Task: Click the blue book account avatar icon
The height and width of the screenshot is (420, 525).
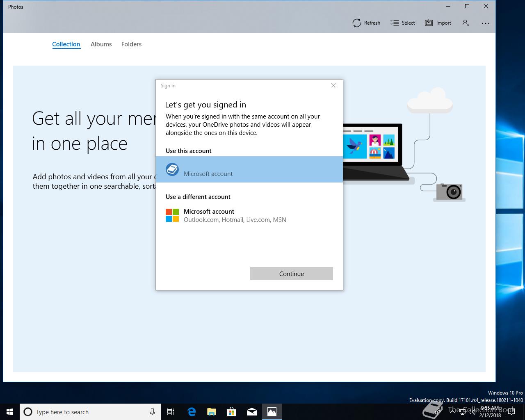Action: 172,169
